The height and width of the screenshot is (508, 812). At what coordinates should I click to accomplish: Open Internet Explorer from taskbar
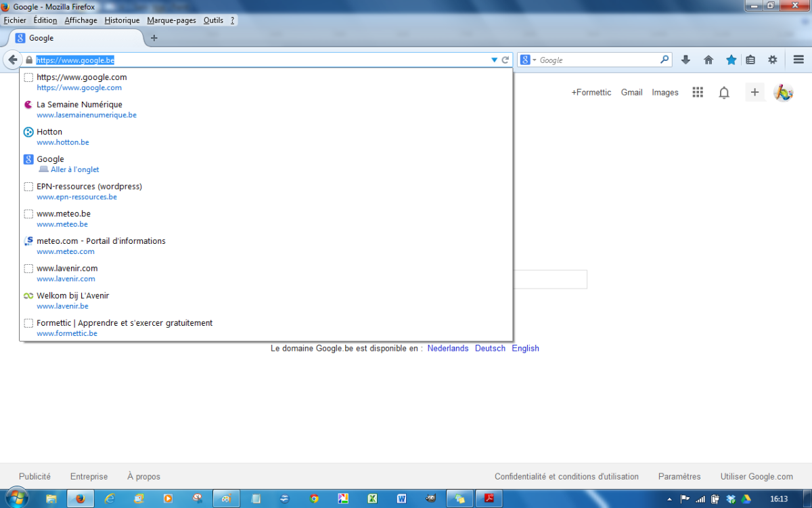109,499
